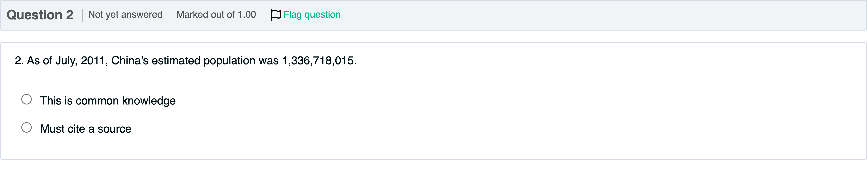The image size is (868, 172).
Task: Click the word "source" in the second option
Action: click(x=114, y=129)
